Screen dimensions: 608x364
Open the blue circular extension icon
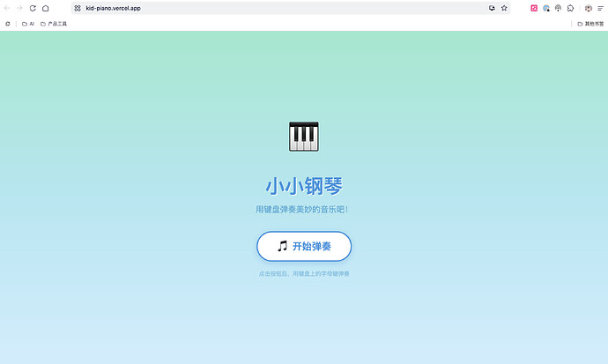point(546,8)
